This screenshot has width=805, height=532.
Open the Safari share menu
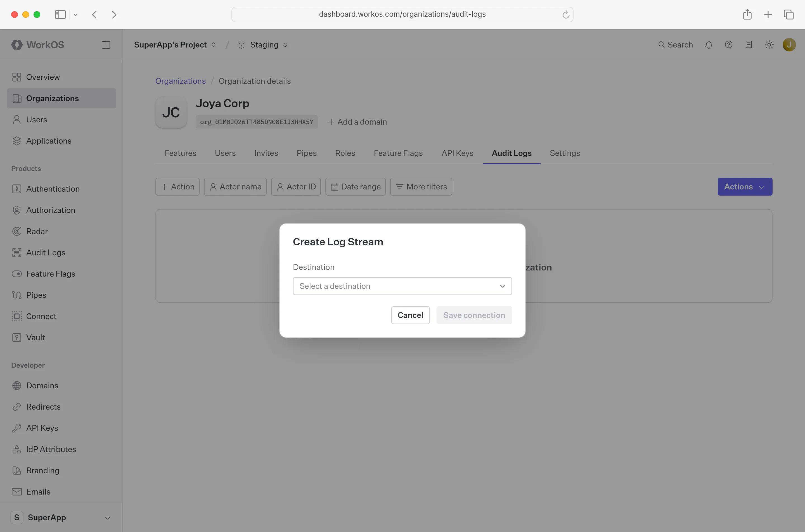coord(747,14)
